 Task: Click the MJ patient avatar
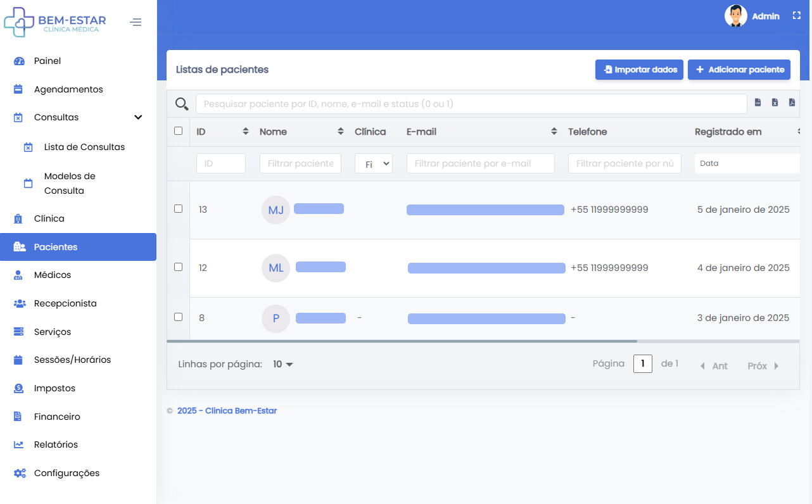click(x=276, y=210)
